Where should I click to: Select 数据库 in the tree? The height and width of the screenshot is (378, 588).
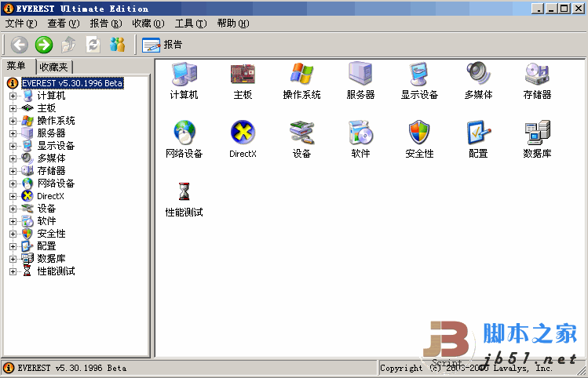(51, 259)
